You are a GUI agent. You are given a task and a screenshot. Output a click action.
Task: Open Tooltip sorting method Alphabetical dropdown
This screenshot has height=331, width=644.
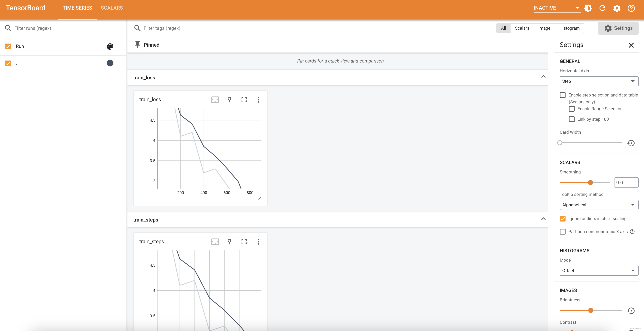[x=599, y=205]
